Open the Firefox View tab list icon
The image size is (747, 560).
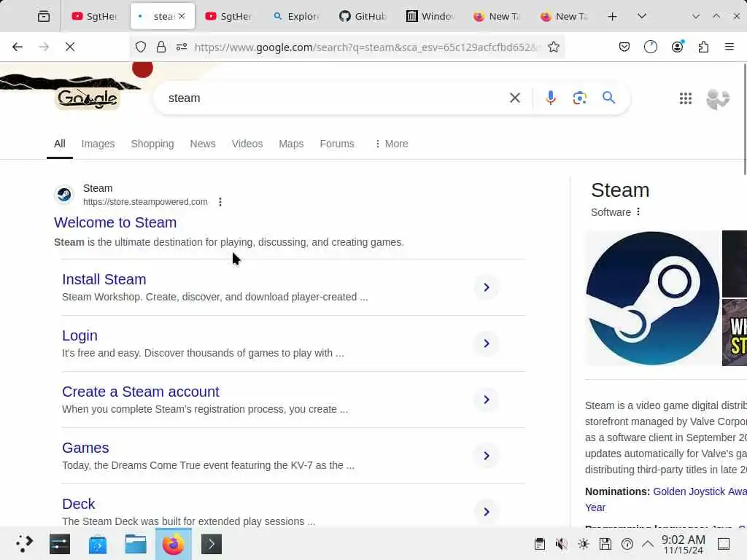[43, 16]
